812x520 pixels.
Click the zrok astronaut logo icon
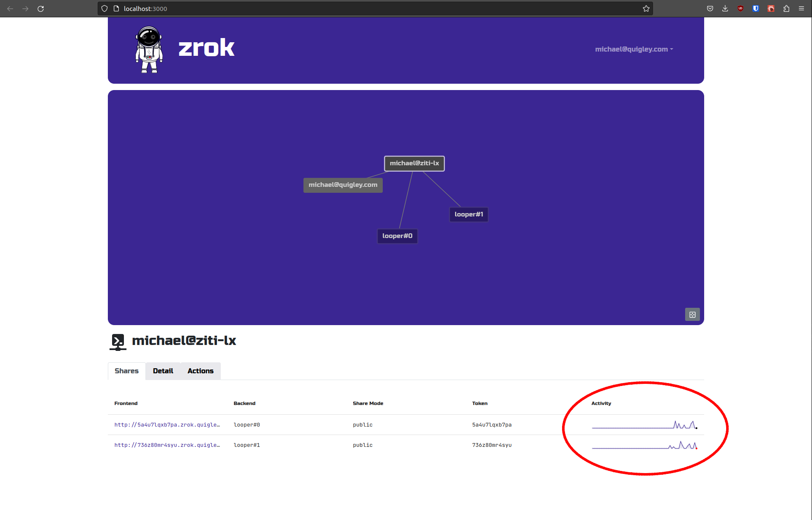click(x=148, y=49)
